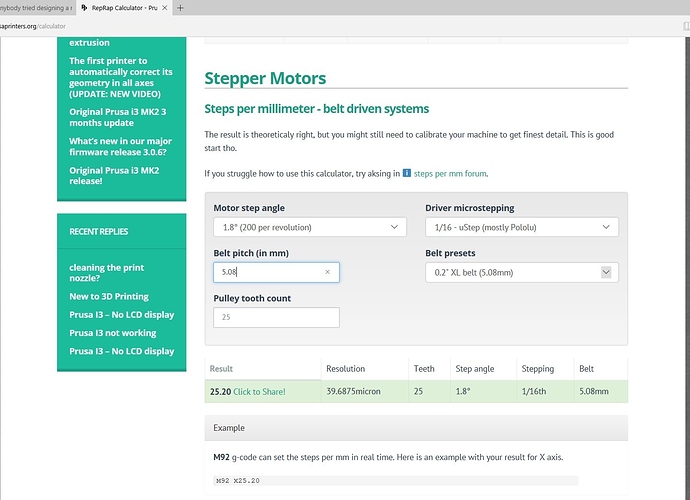Click the Stepper Motors heading
The width and height of the screenshot is (690, 500).
coord(265,78)
